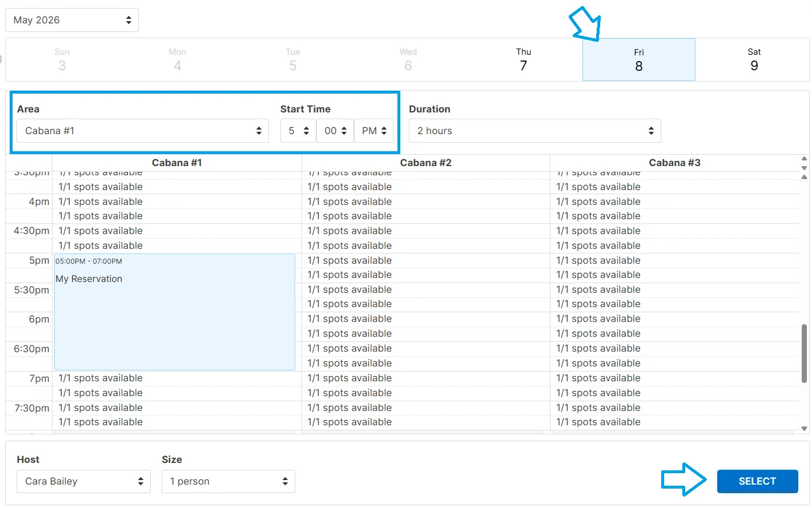The height and width of the screenshot is (508, 812).
Task: Choose the 4pm slot in Cabana #3
Action: pos(674,201)
